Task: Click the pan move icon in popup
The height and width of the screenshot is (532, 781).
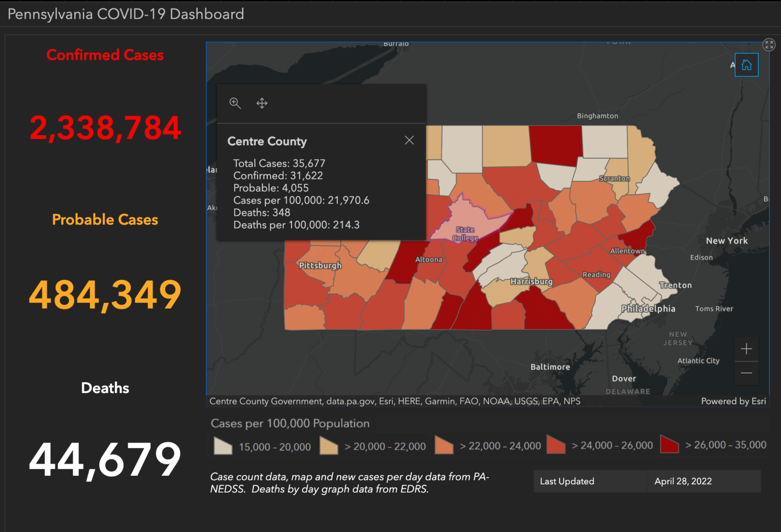Action: 262,103
